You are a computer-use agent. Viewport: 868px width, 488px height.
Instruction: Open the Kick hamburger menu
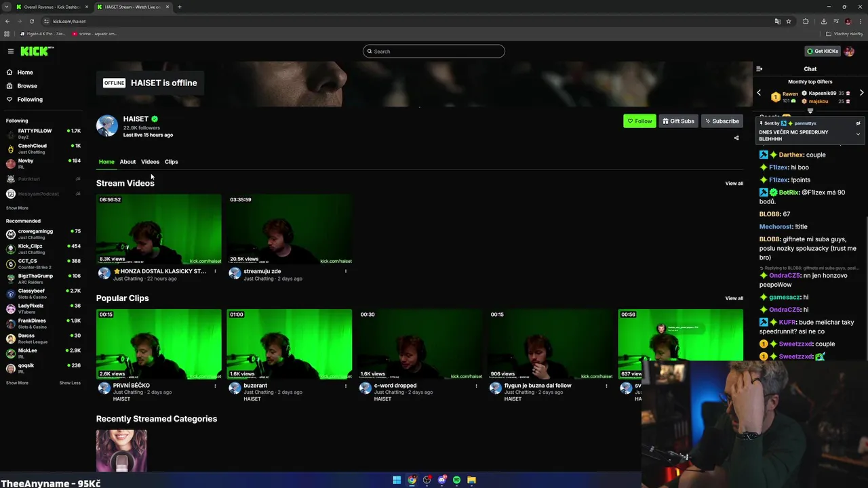pyautogui.click(x=11, y=52)
